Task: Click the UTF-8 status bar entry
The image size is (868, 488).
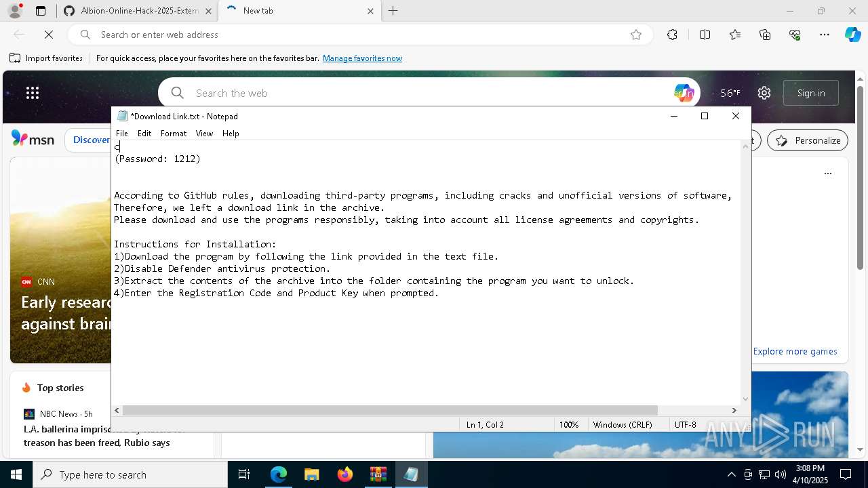Action: pos(686,425)
